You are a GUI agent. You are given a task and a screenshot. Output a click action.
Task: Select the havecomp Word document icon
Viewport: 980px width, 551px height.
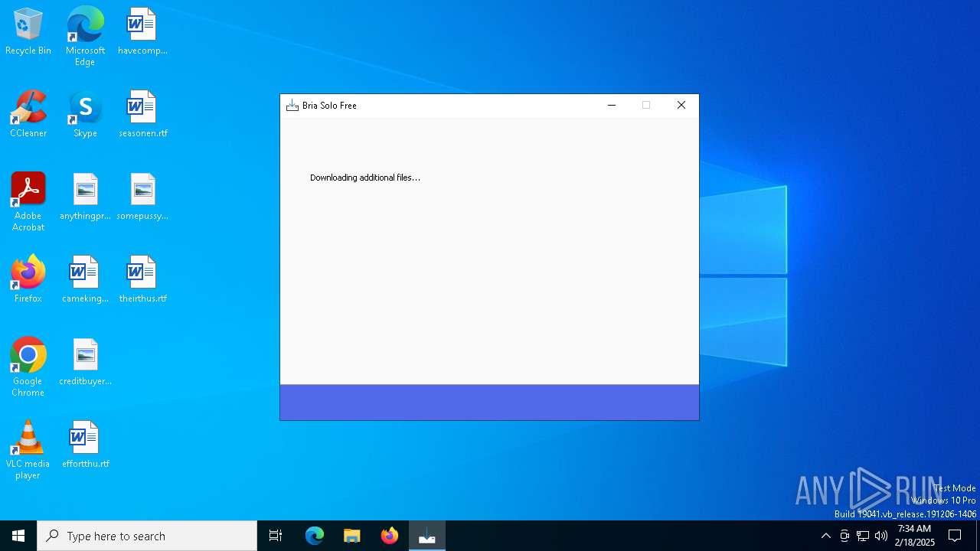[x=142, y=32]
